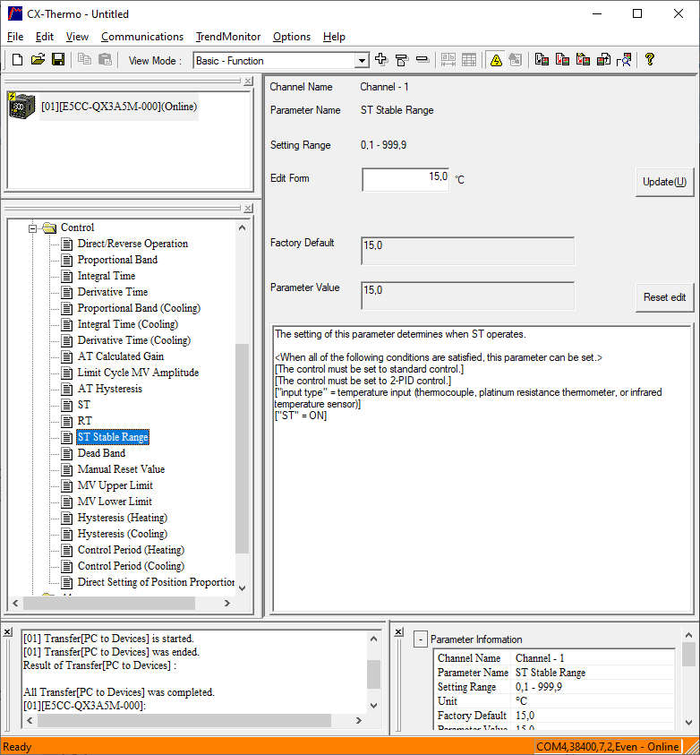Click the tree horizontal scroll right arrow

tap(226, 604)
